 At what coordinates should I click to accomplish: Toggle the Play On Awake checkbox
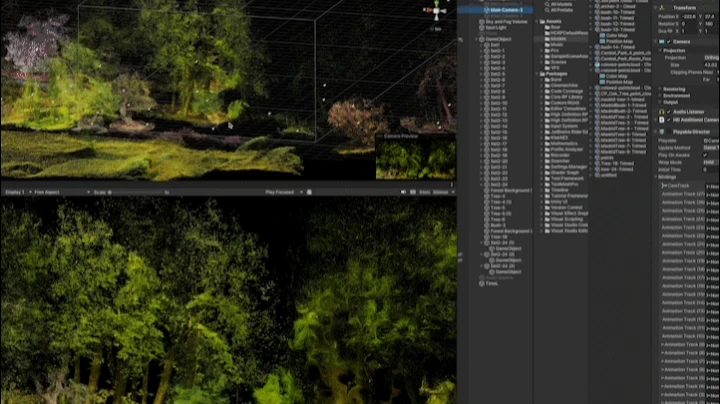[x=705, y=155]
